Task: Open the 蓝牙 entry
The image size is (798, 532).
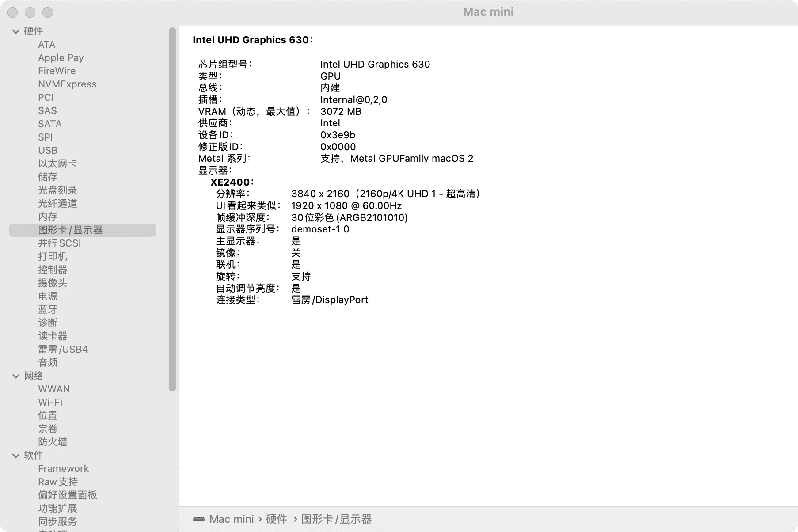Action: pos(48,310)
